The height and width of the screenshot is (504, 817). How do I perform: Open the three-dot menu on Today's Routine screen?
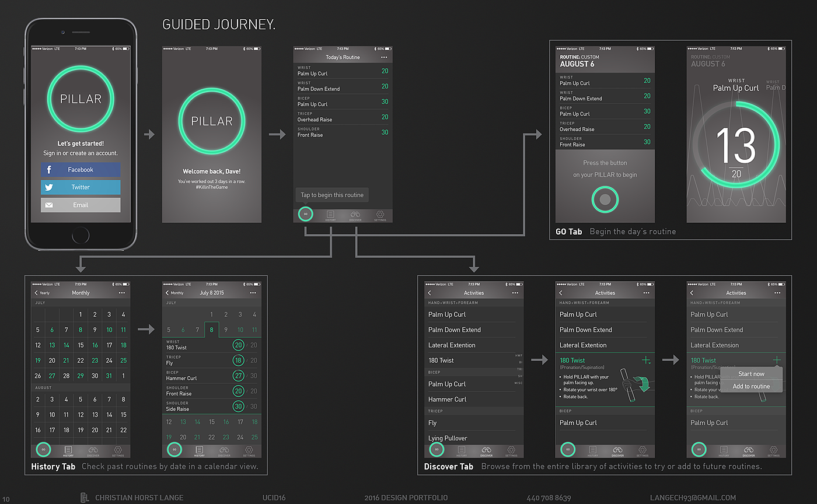point(384,57)
